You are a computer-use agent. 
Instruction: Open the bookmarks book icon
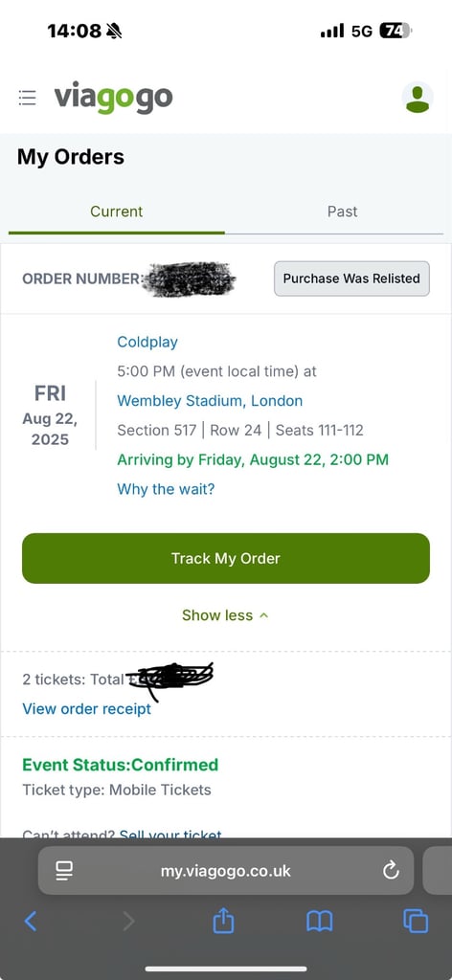tap(319, 922)
